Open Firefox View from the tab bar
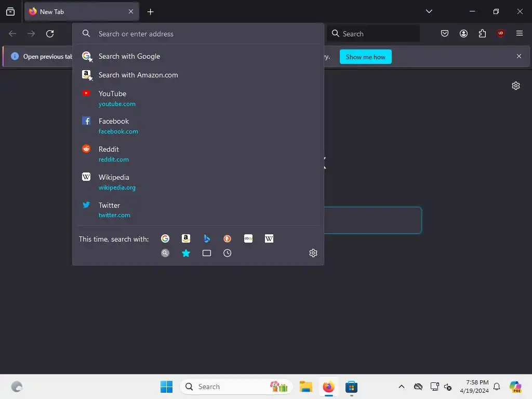This screenshot has width=532, height=399. tap(10, 11)
